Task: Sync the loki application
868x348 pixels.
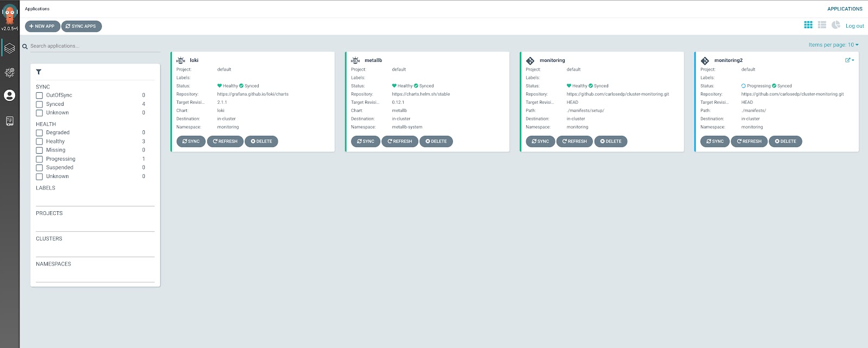Action: point(191,141)
